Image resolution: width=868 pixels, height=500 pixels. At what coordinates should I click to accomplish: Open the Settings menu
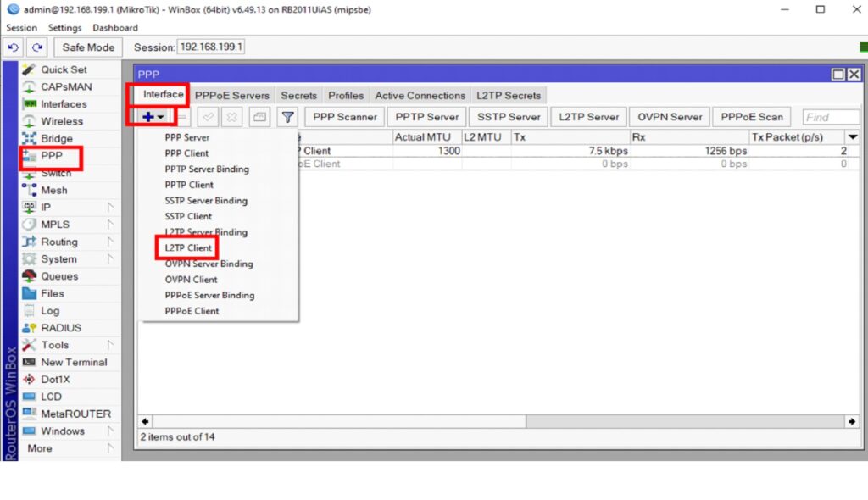point(64,28)
